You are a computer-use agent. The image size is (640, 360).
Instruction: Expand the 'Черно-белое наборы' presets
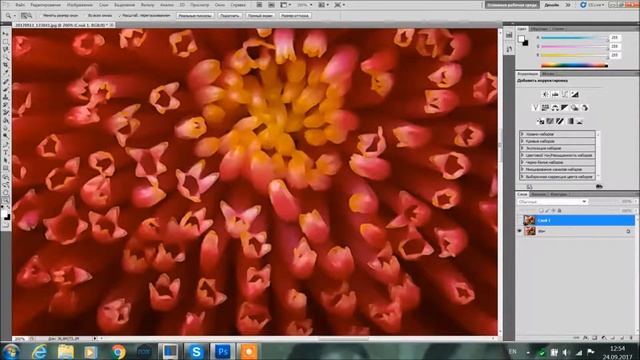522,162
